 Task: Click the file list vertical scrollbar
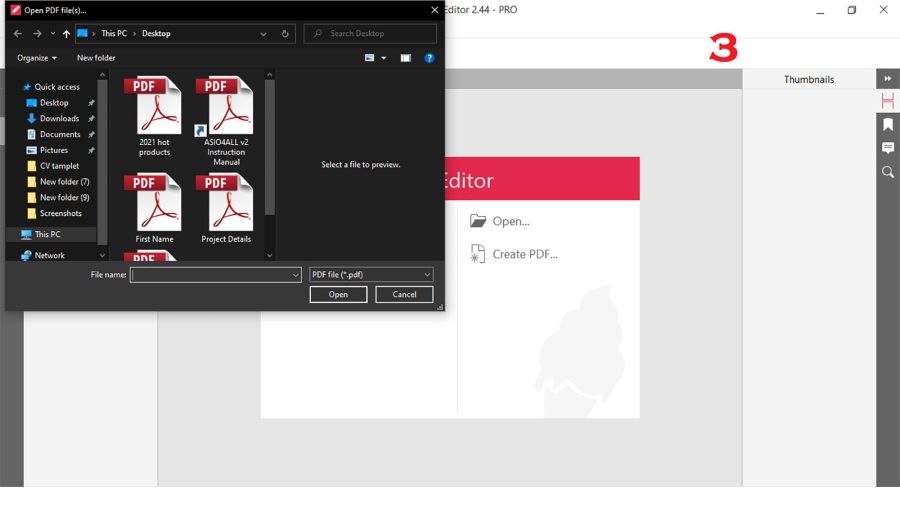pyautogui.click(x=270, y=146)
